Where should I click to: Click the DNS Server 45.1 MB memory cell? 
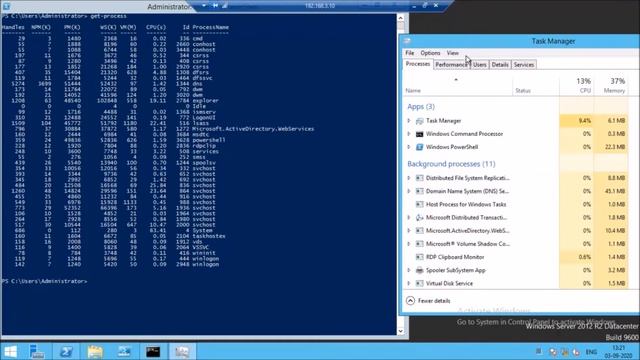611,191
